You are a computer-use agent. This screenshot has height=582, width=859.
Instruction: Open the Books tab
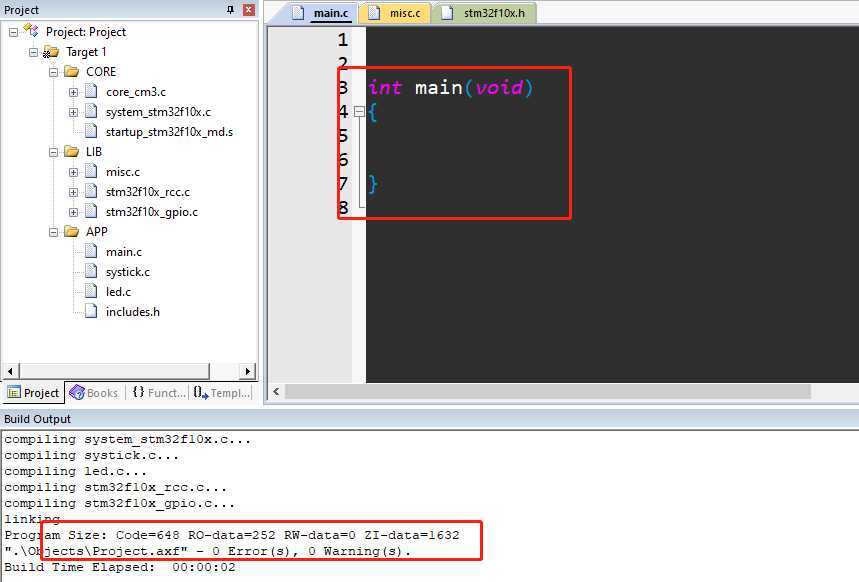[x=94, y=393]
